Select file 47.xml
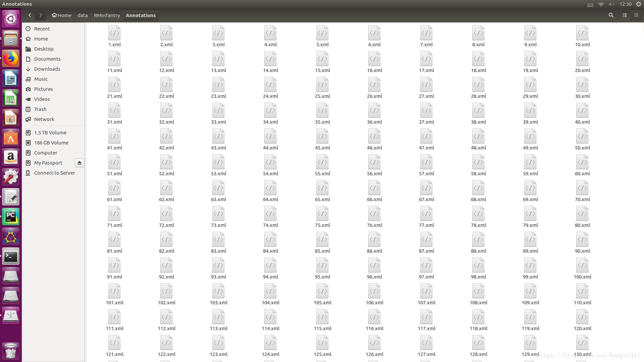644x362 pixels. coord(426,139)
